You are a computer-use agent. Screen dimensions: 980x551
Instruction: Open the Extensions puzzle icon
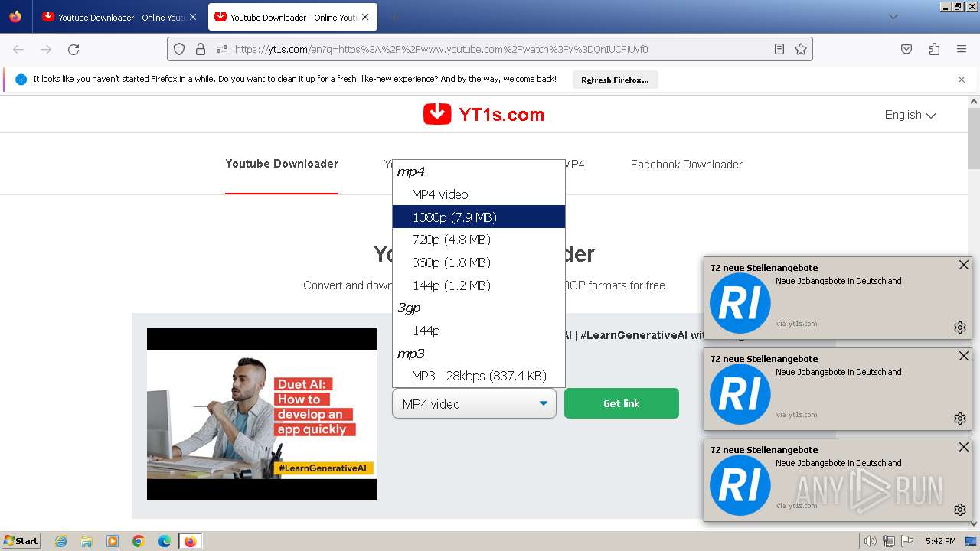(934, 49)
